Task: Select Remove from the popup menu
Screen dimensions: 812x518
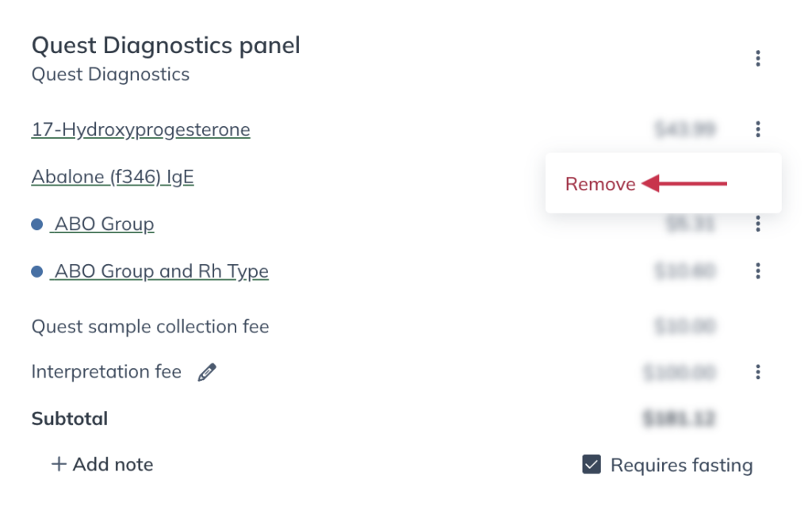Action: pos(600,184)
